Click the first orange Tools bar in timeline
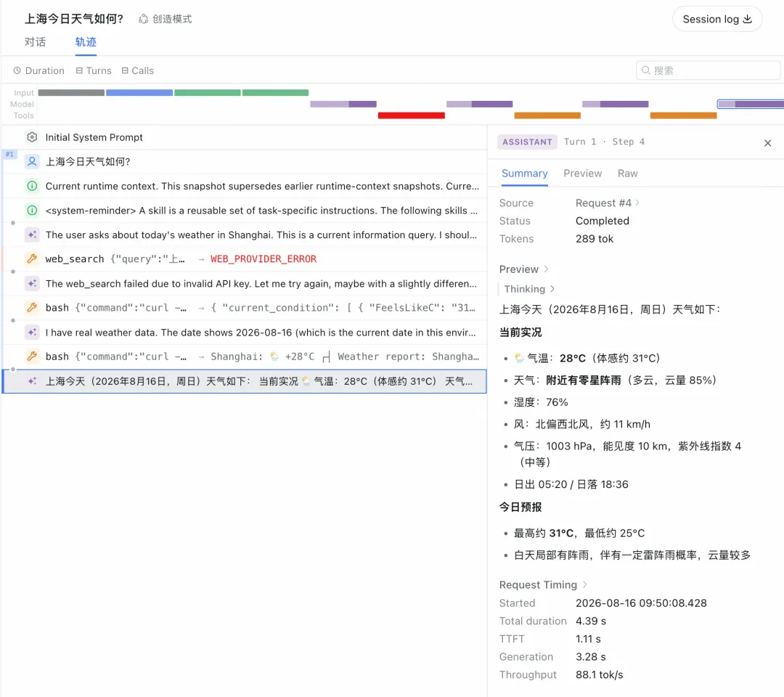784x697 pixels. (547, 115)
